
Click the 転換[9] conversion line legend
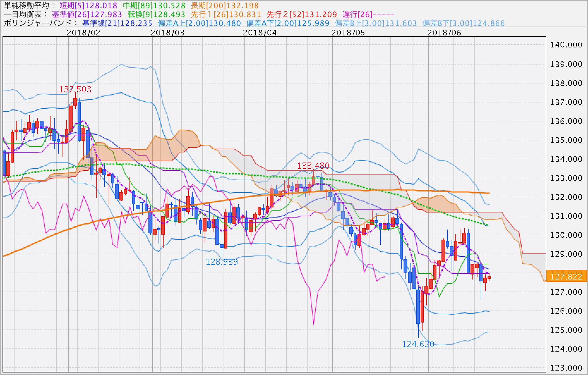[x=156, y=14]
